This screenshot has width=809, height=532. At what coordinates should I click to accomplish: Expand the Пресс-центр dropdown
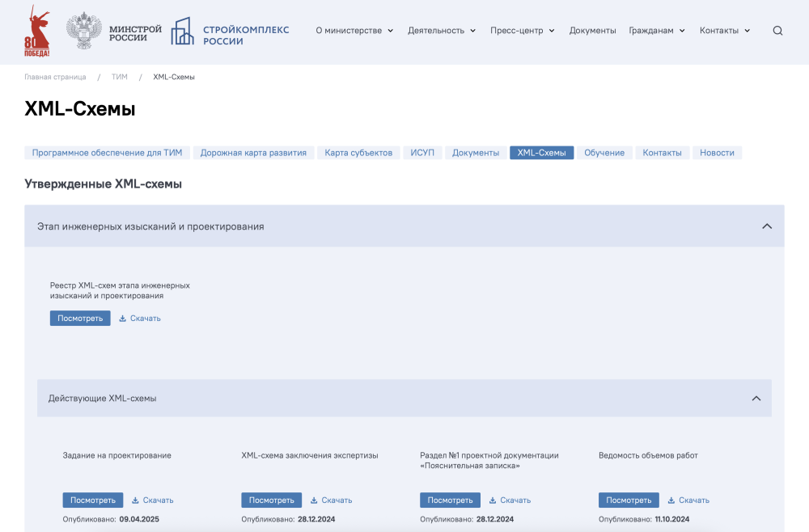click(518, 30)
